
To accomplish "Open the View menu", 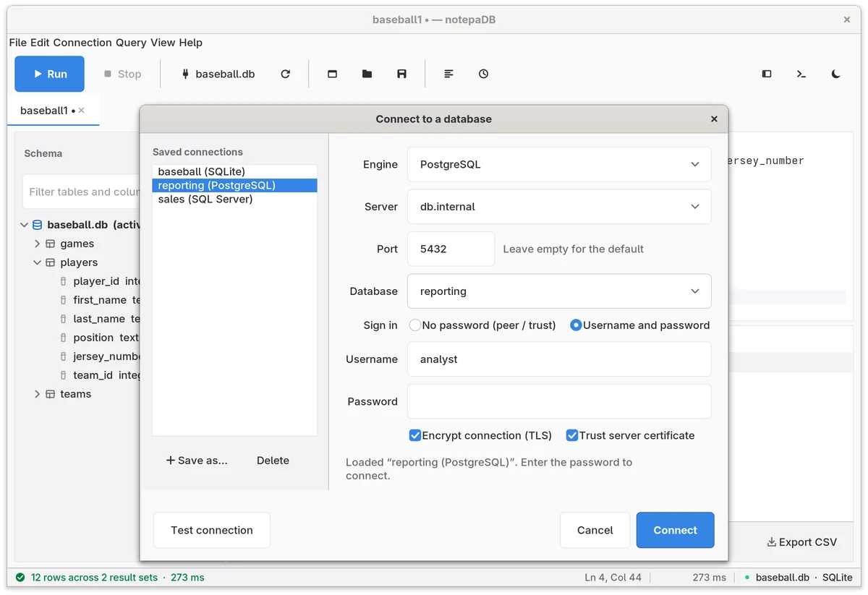I will [163, 43].
